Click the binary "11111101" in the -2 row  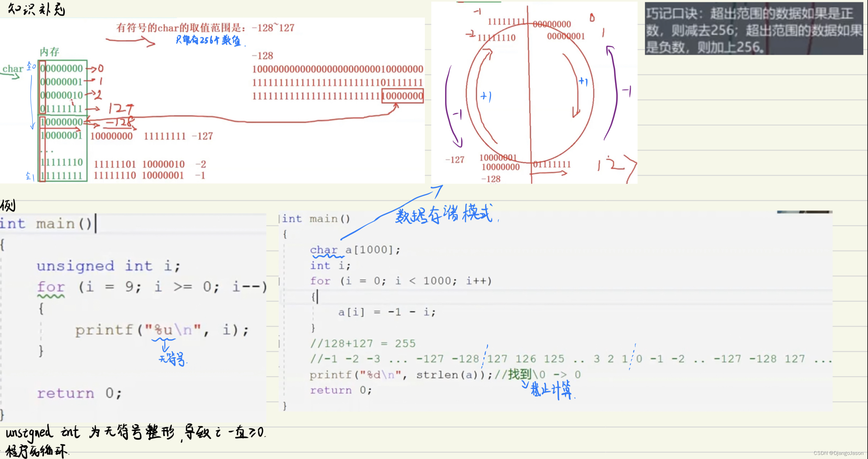tap(115, 164)
